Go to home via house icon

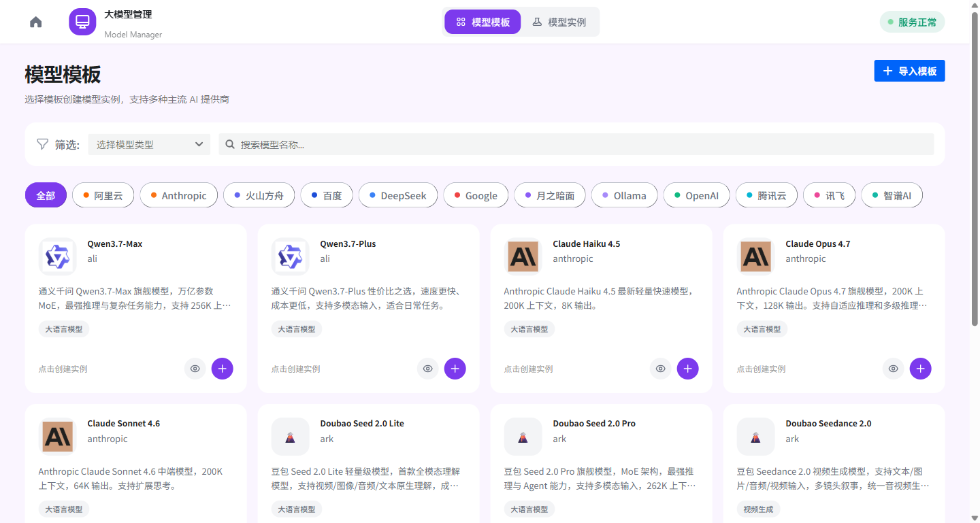click(36, 22)
